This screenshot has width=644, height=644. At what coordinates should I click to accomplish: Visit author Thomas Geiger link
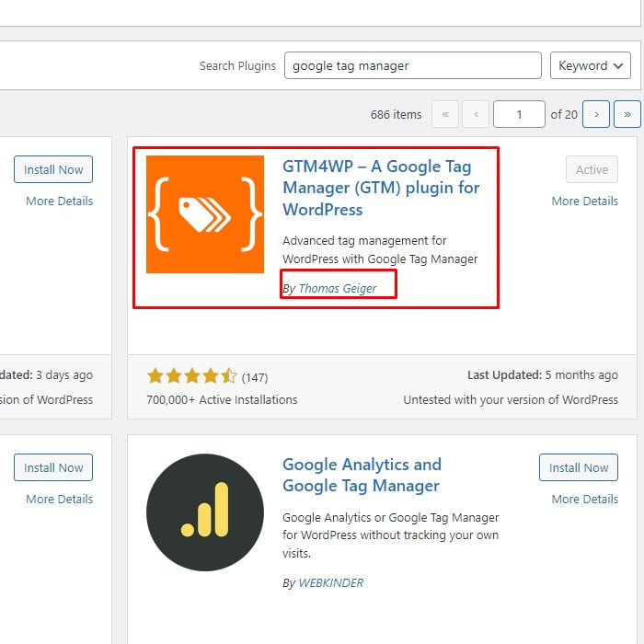tap(338, 288)
